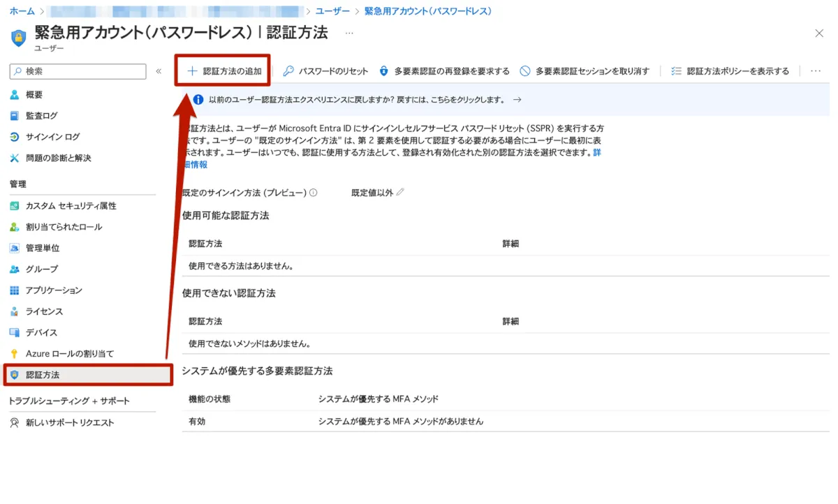
Task: Click 機能の状態 table header
Action: 209,399
